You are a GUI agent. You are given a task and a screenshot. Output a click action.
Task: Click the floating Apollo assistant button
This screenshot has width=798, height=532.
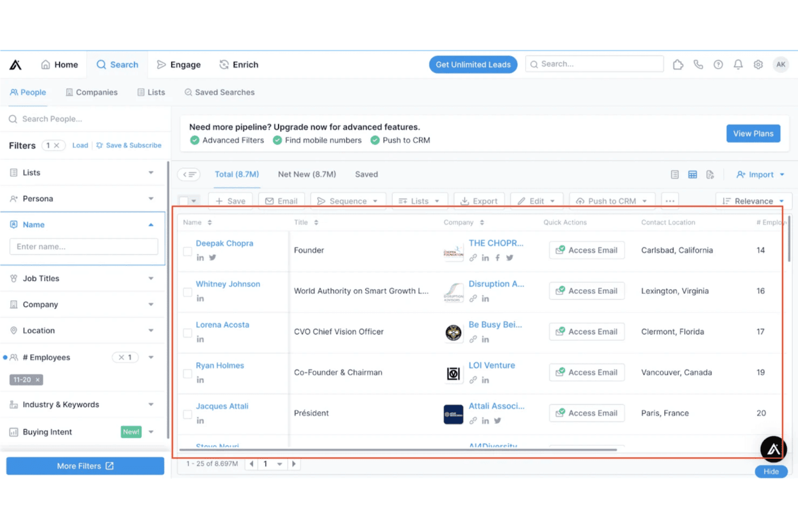pyautogui.click(x=774, y=449)
